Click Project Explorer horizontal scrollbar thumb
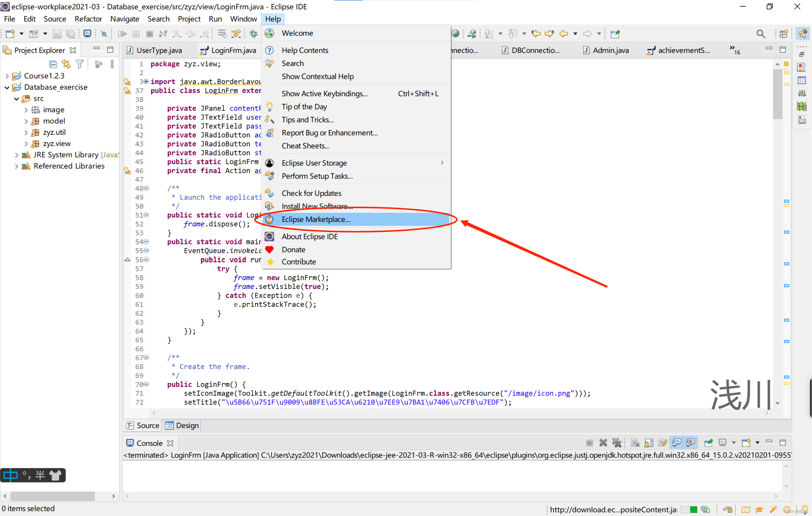This screenshot has height=516, width=812. pos(52,496)
